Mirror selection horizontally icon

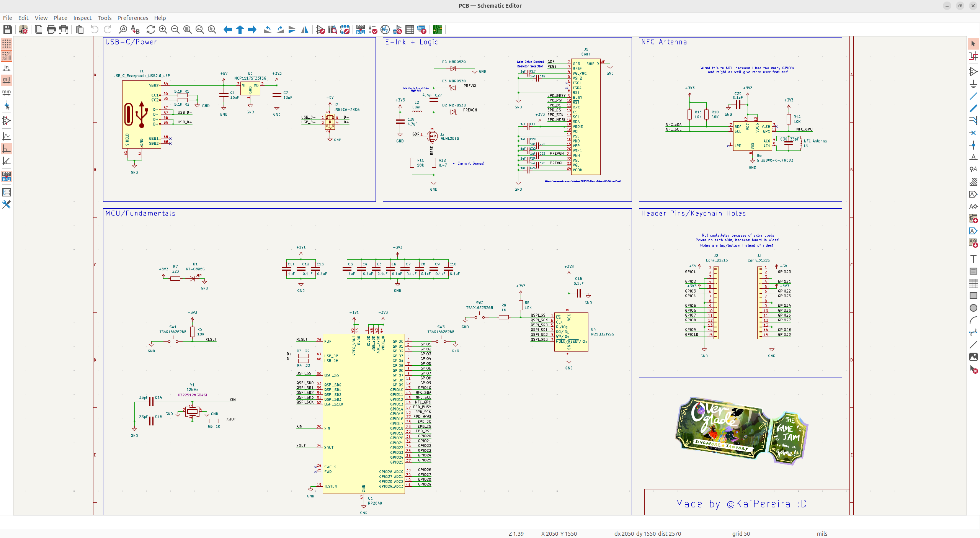tap(305, 29)
